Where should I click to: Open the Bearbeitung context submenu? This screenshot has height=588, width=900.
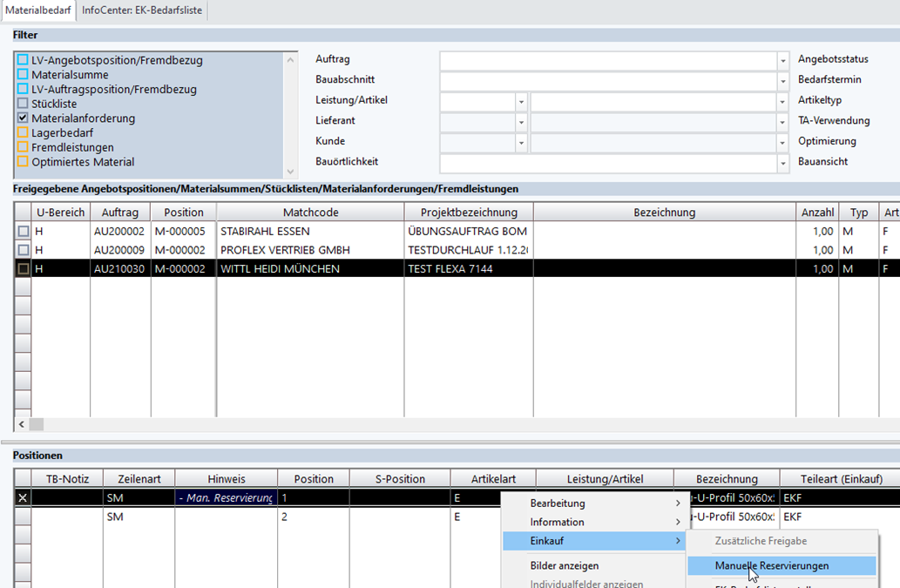pyautogui.click(x=558, y=504)
